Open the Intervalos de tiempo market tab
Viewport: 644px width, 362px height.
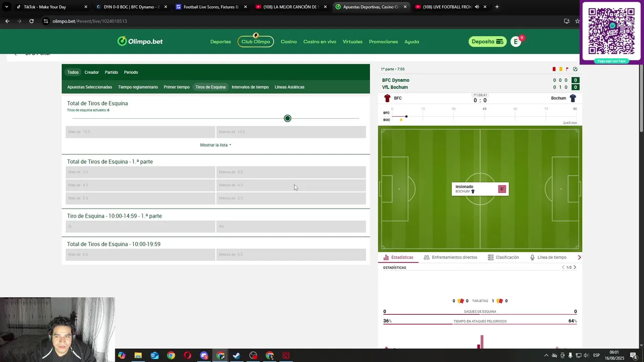[x=250, y=87]
